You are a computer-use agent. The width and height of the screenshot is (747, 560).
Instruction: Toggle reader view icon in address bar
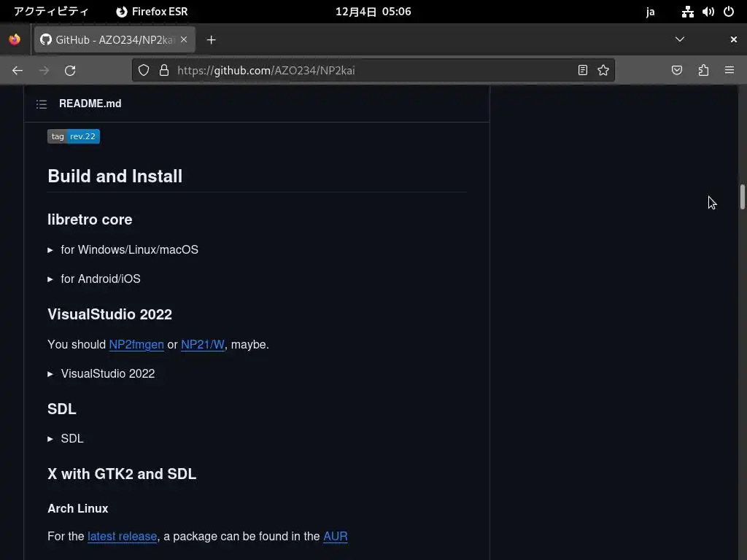pos(582,71)
